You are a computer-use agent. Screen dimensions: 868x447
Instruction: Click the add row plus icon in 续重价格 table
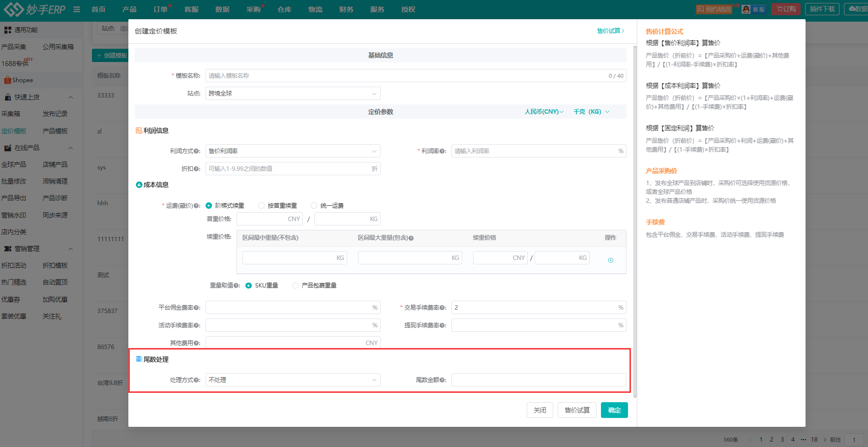pos(610,260)
